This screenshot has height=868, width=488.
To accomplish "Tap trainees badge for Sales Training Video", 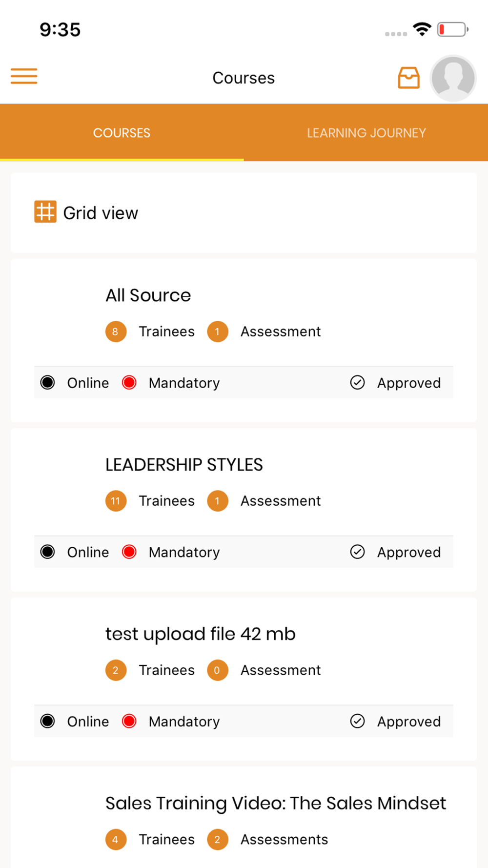I will pyautogui.click(x=116, y=840).
